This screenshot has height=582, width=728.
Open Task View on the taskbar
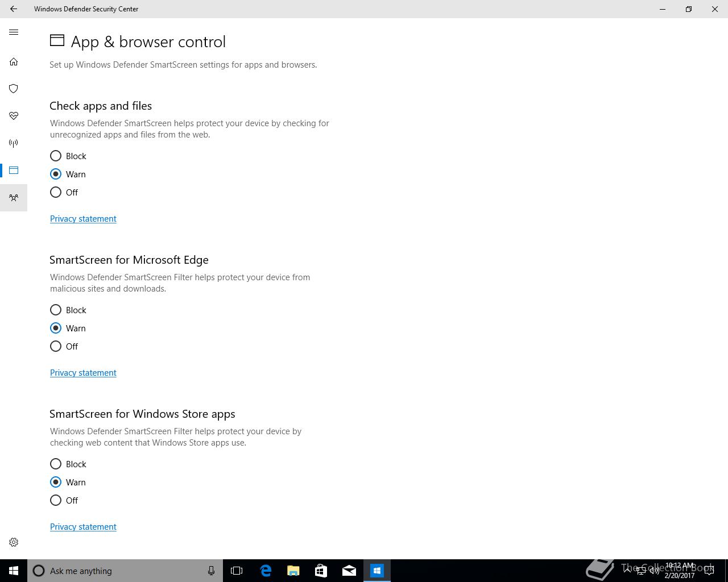point(237,571)
